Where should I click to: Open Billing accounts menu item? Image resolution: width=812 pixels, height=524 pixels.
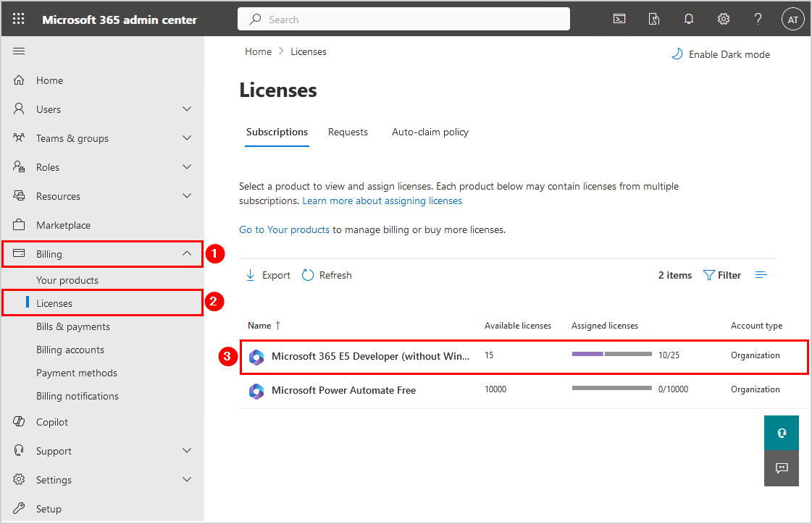[70, 350]
